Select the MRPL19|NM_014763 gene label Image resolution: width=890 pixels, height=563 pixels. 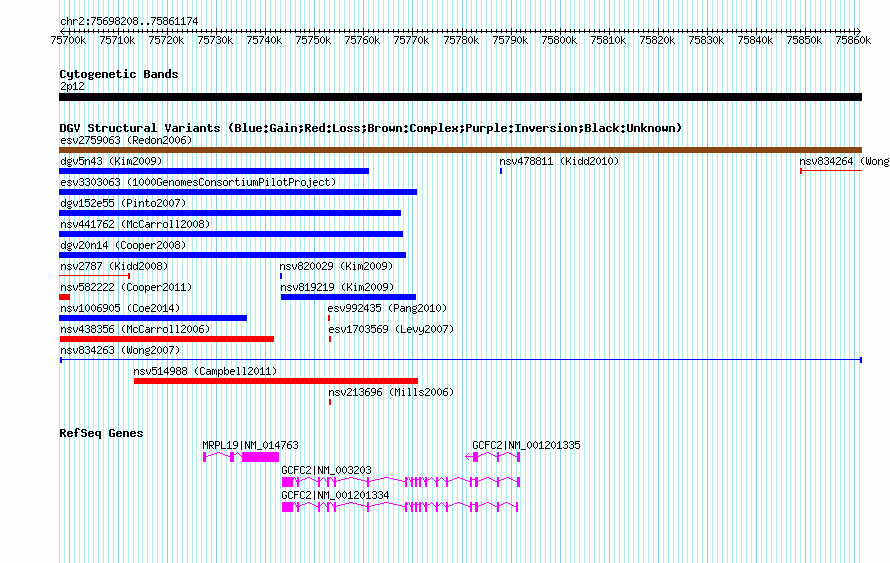click(250, 446)
